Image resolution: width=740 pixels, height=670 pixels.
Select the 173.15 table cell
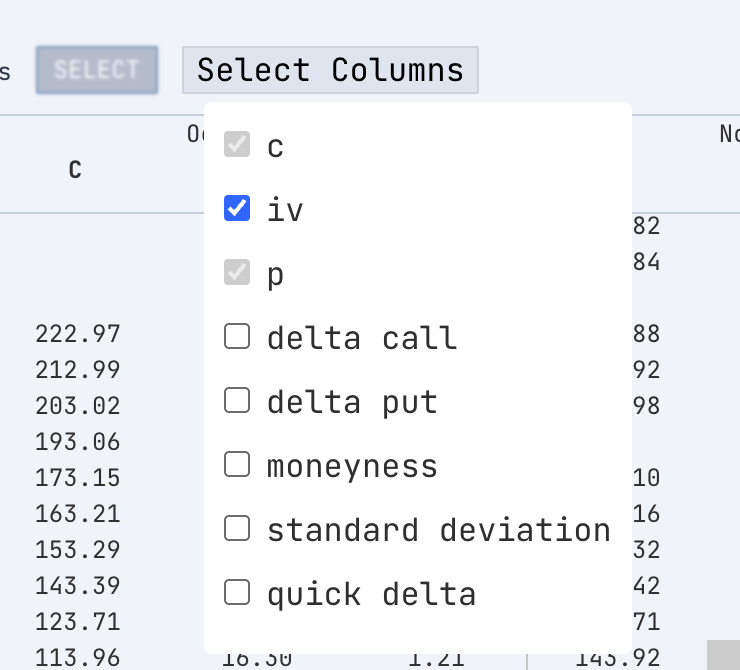[x=77, y=478]
